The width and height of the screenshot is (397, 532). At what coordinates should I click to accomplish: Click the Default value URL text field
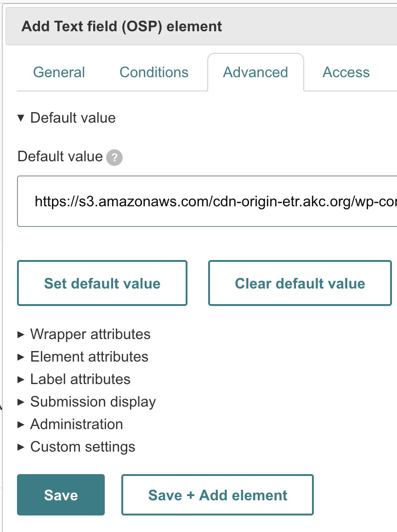(207, 201)
